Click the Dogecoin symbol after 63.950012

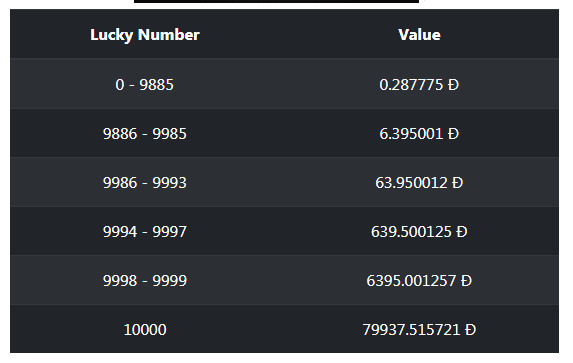(x=458, y=183)
